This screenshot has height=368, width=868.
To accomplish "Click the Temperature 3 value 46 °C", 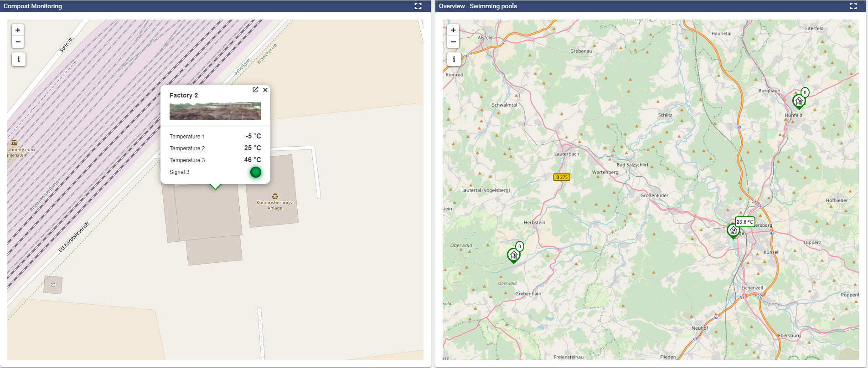I will (252, 160).
